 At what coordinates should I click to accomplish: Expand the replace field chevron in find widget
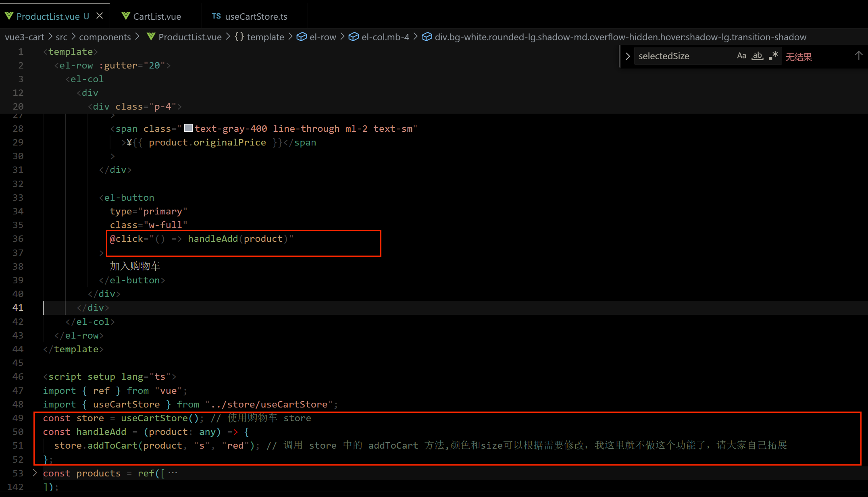[627, 56]
